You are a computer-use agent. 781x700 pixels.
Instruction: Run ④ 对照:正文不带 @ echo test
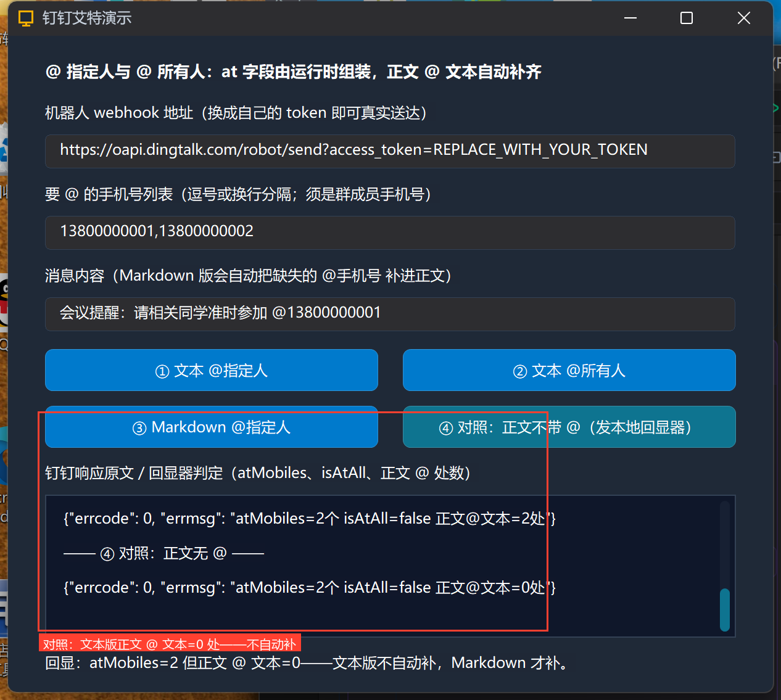[x=569, y=427]
